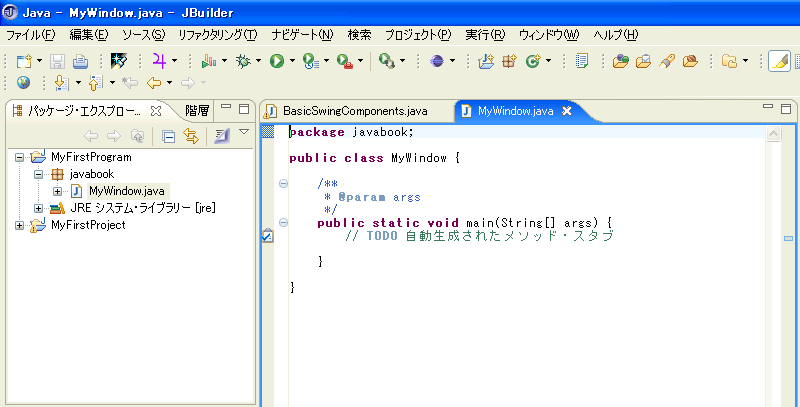Click the Save disk icon in toolbar

(57, 61)
